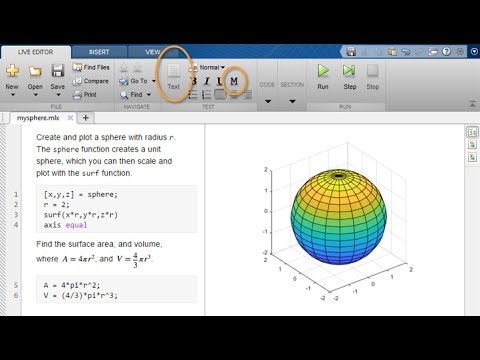
Task: Click quick access Copy icon
Action: 379,52
